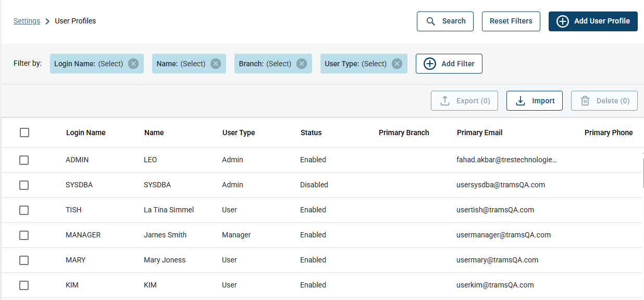644x300 pixels.
Task: Sort by Primary Email column header
Action: click(480, 133)
